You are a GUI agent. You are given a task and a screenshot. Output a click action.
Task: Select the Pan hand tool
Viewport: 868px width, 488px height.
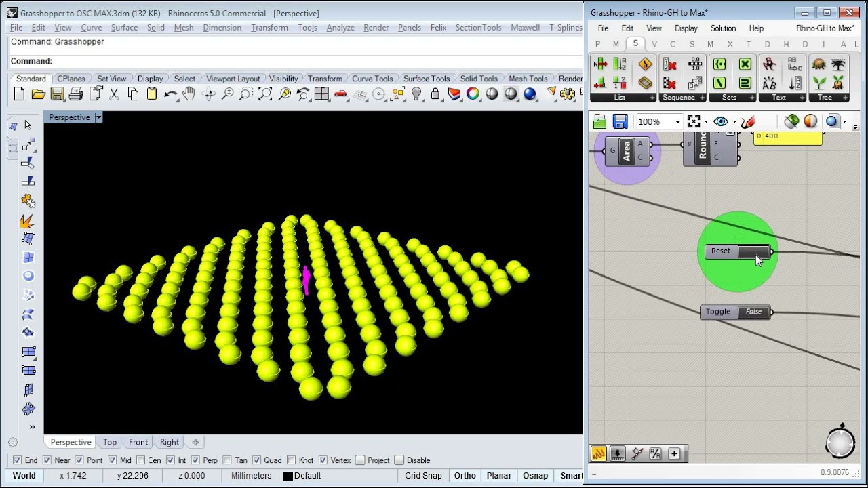coord(189,94)
